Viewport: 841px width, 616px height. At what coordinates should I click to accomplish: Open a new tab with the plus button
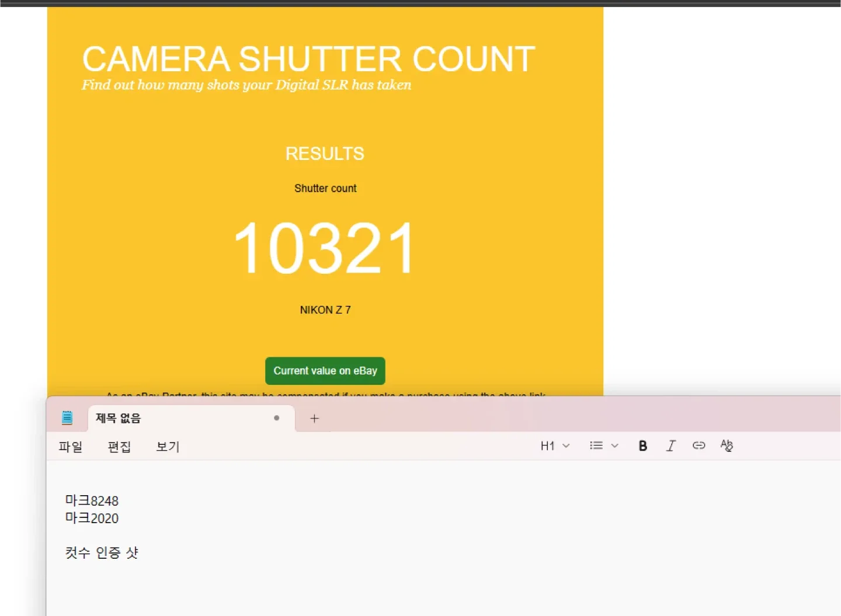(314, 418)
